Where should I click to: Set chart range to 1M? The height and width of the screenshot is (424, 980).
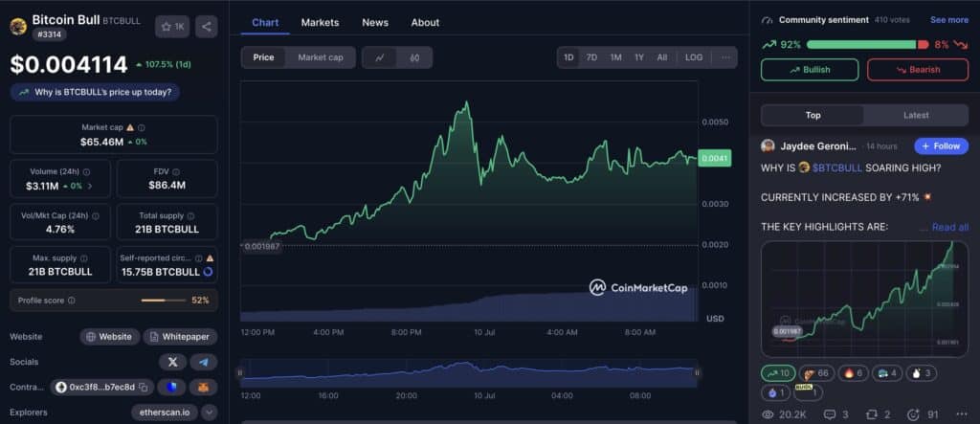tap(615, 57)
